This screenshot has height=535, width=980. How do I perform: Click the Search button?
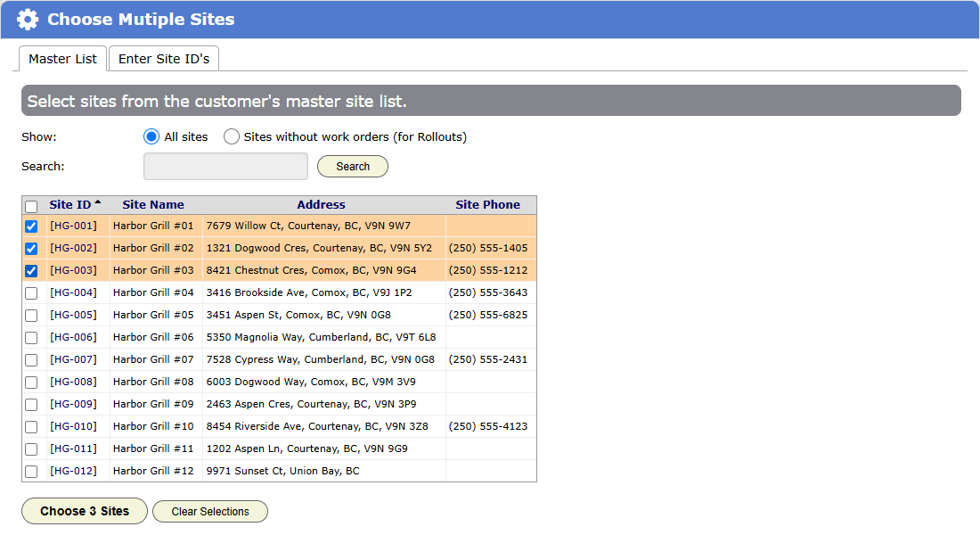353,167
